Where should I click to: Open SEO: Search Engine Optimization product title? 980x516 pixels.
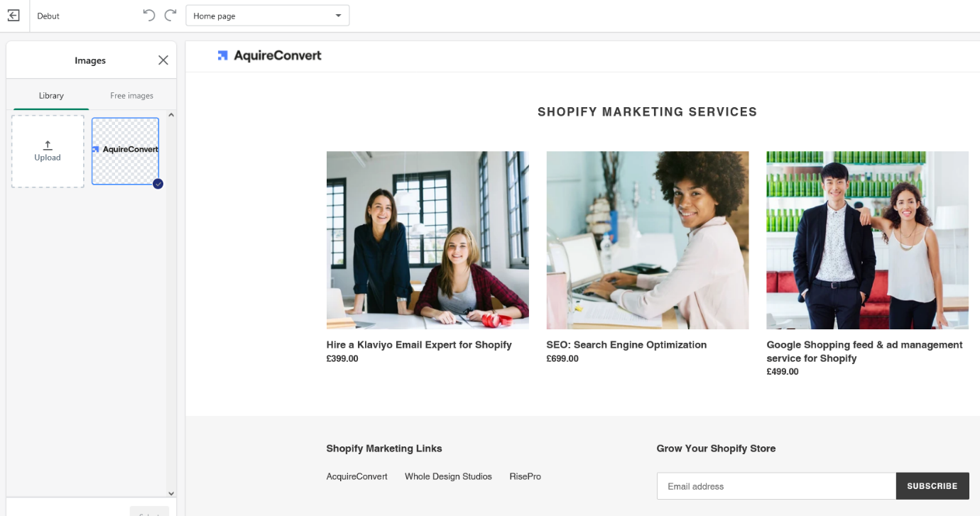pyautogui.click(x=626, y=345)
